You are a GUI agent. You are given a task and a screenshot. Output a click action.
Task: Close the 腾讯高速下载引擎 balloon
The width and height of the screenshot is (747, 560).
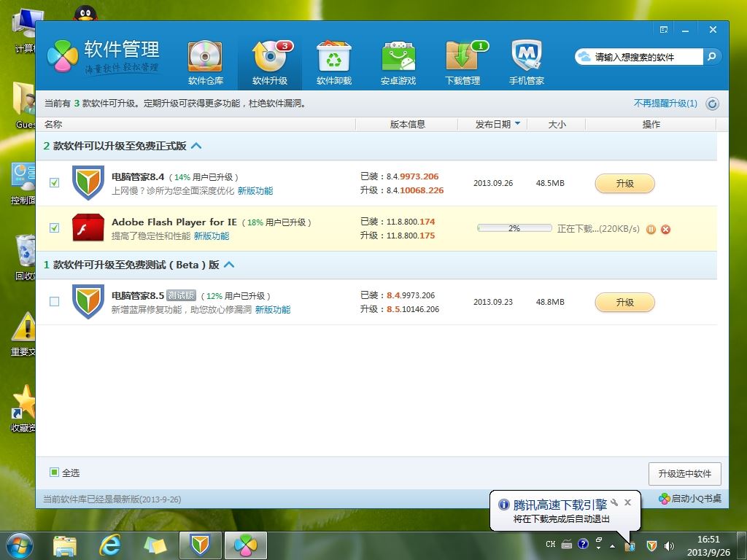pyautogui.click(x=628, y=502)
